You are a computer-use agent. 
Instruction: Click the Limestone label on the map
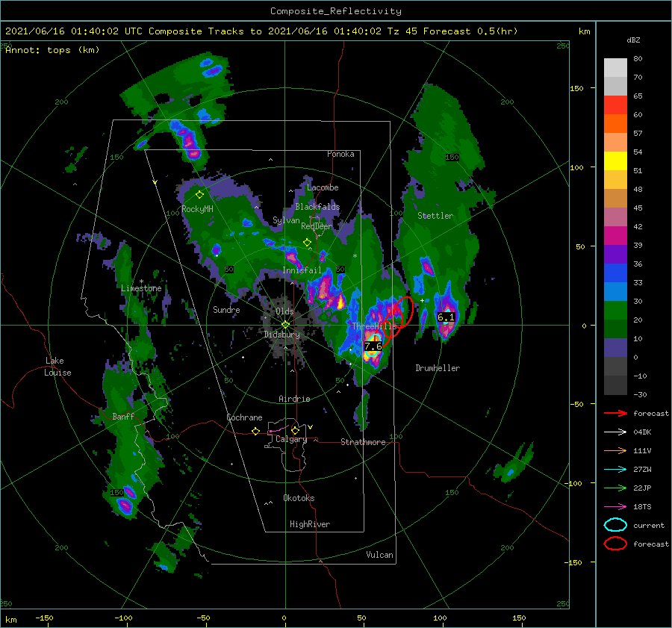coord(141,288)
